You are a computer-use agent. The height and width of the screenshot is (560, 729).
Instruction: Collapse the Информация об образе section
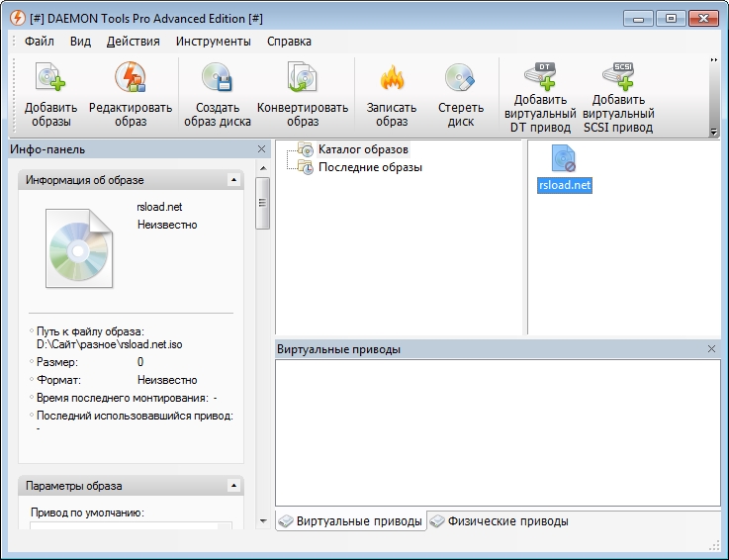[232, 180]
